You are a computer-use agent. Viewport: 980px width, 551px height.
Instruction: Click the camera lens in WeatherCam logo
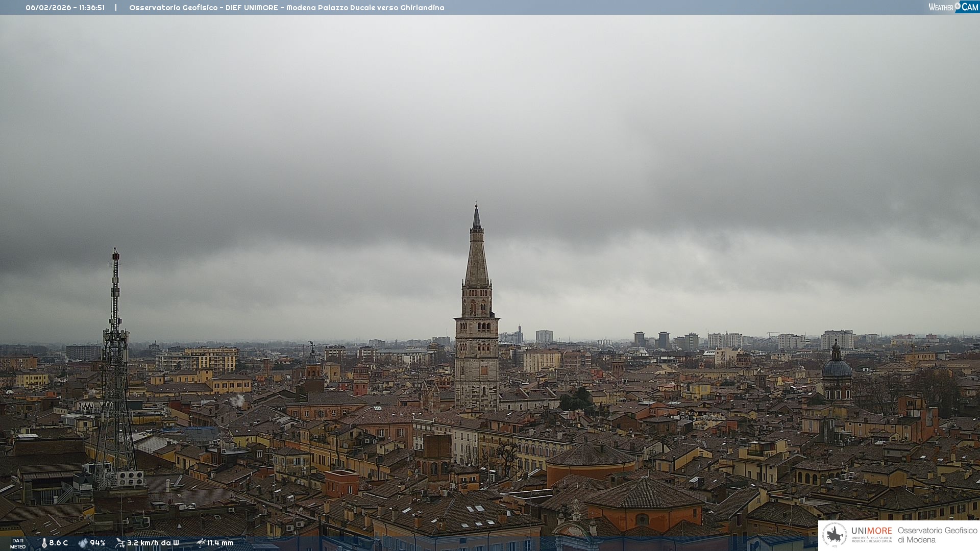point(958,6)
